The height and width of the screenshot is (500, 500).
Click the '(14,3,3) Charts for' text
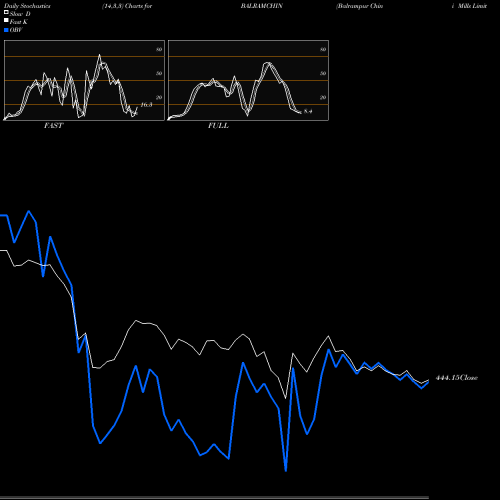(x=127, y=6)
